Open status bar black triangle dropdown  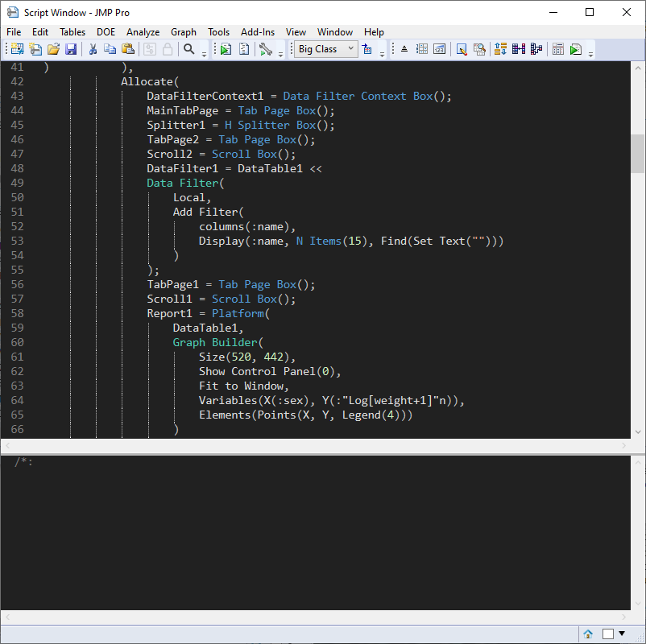(x=622, y=634)
